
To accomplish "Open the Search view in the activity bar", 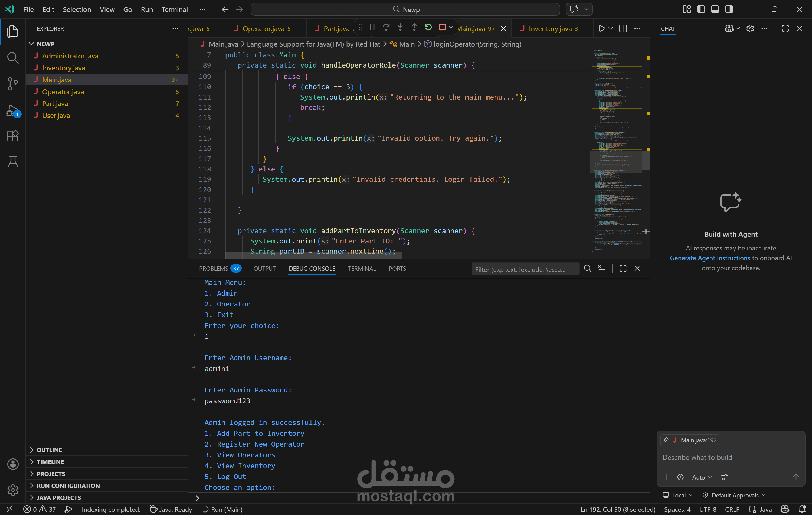I will point(13,58).
